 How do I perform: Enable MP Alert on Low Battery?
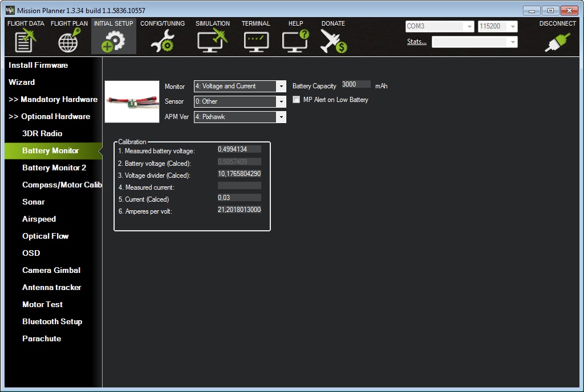click(296, 100)
